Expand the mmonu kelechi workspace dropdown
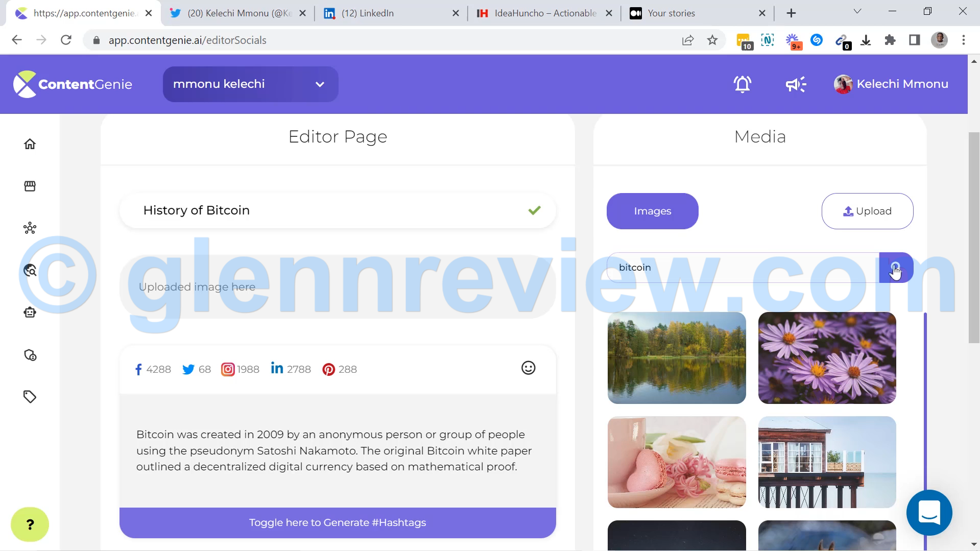This screenshot has width=980, height=551. (250, 84)
